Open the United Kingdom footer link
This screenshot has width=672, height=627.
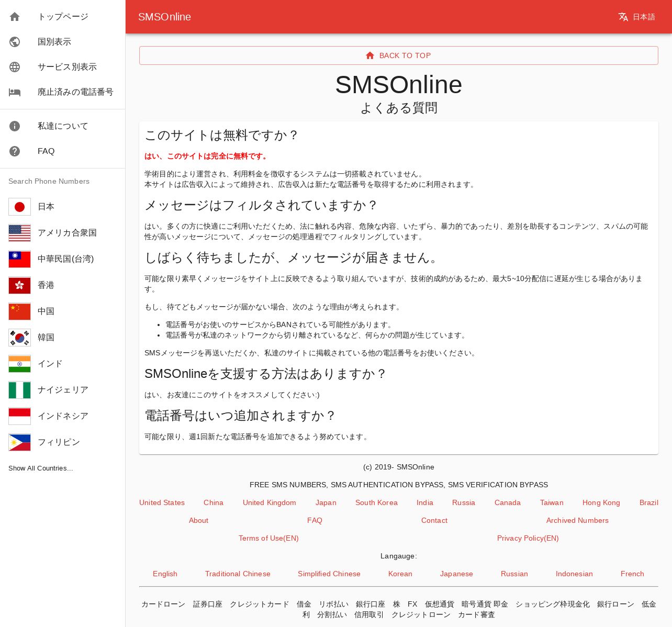(270, 502)
